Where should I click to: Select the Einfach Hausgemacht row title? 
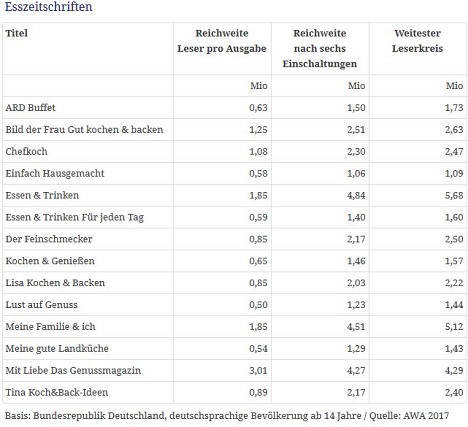[x=55, y=173]
